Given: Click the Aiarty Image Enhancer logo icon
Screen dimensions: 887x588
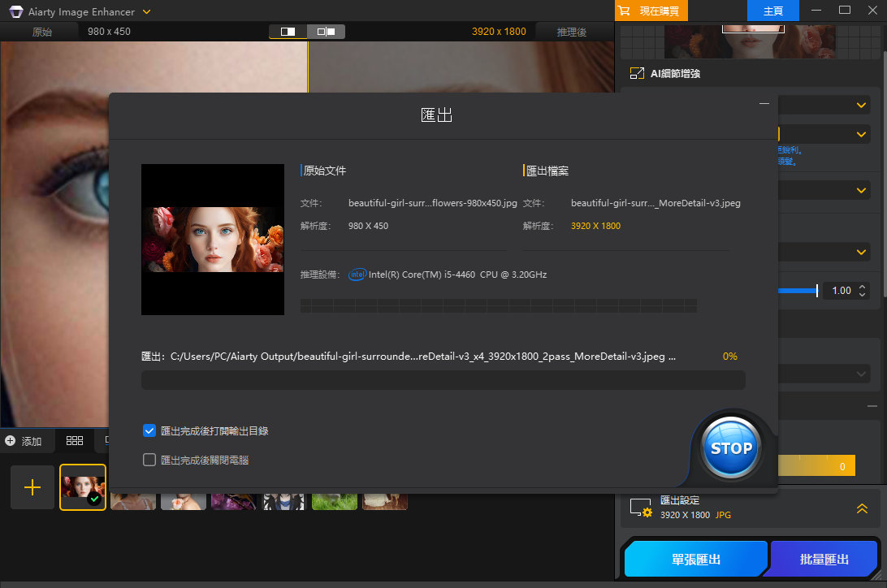Looking at the screenshot, I should point(15,11).
